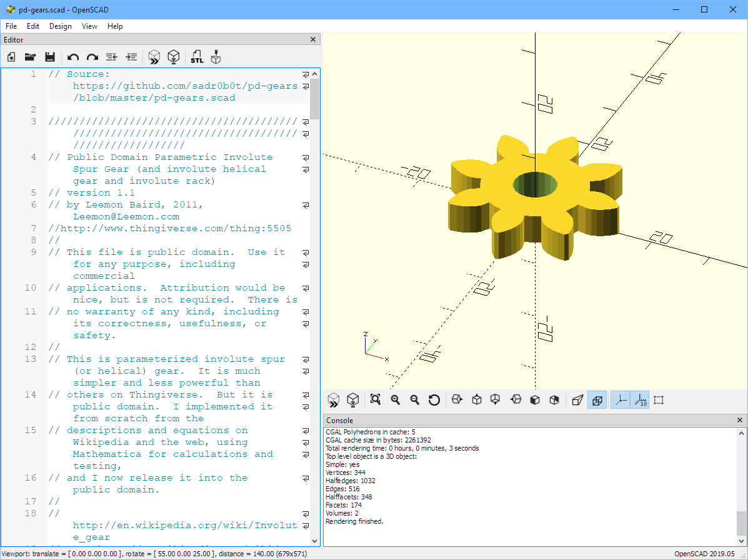Click the Send to 3D printer icon

(216, 57)
